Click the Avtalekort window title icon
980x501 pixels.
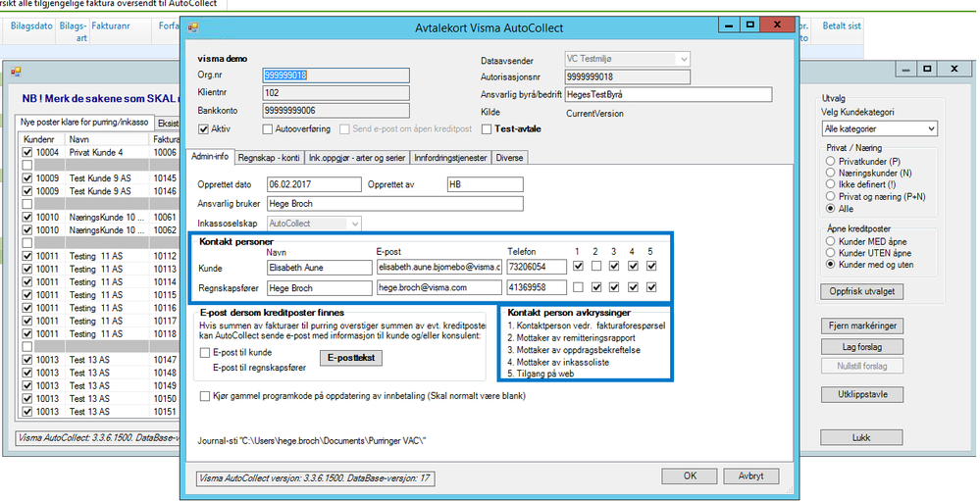193,26
